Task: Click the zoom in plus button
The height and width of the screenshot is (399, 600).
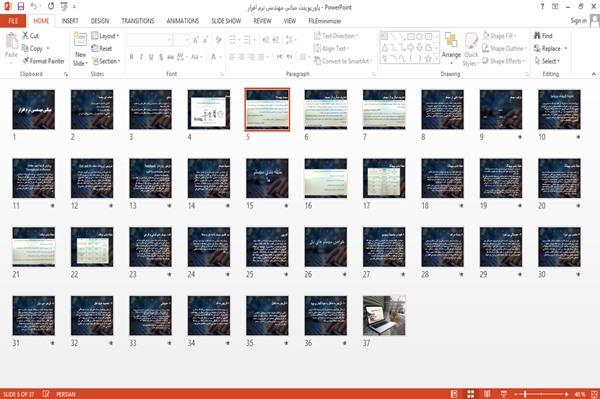Action: coord(566,394)
